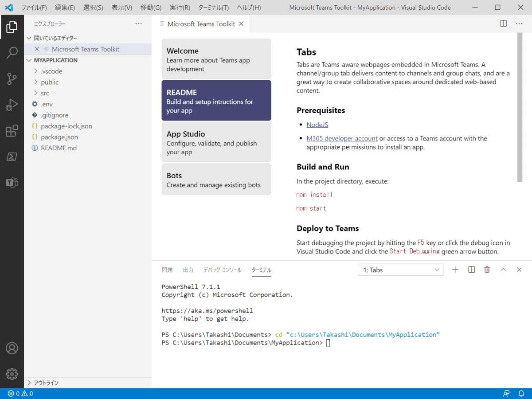Open the 実行(R) menu

[x=180, y=8]
